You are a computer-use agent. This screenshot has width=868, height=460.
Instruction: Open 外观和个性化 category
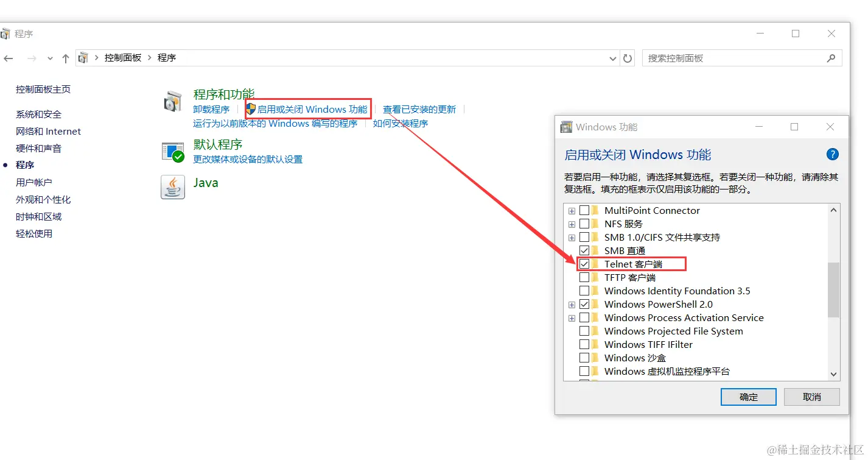coord(43,200)
